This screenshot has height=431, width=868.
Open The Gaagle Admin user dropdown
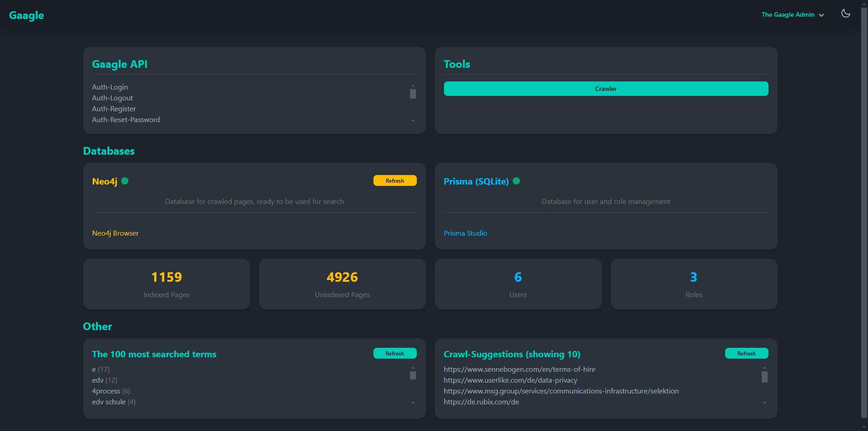point(793,14)
